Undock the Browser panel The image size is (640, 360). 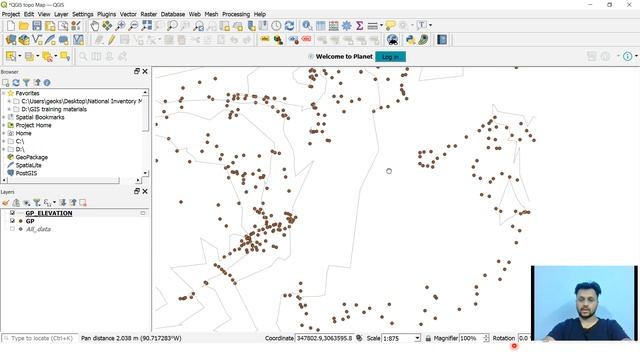point(137,71)
